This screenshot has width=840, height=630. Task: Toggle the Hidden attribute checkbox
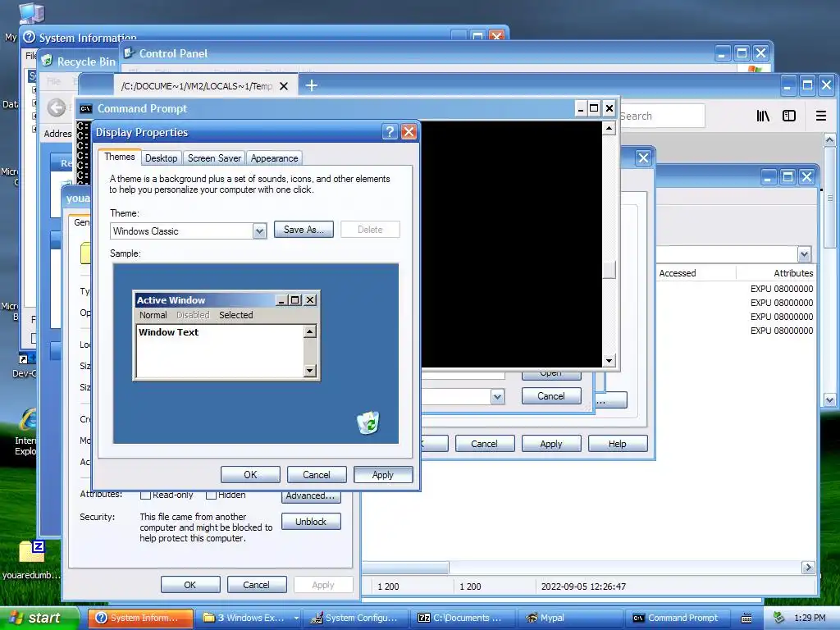point(211,495)
